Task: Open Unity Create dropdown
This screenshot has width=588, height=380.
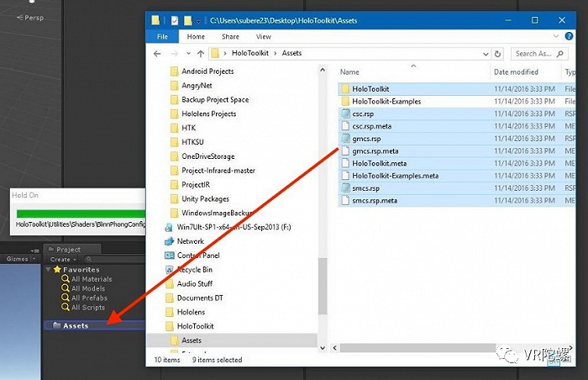Action: [63, 259]
